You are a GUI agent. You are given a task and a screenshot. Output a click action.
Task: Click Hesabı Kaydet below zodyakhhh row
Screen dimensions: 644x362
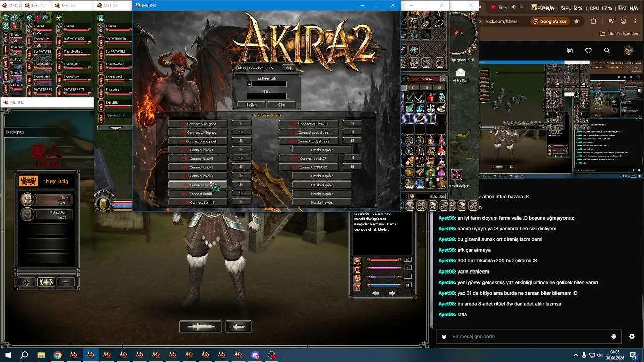click(322, 150)
